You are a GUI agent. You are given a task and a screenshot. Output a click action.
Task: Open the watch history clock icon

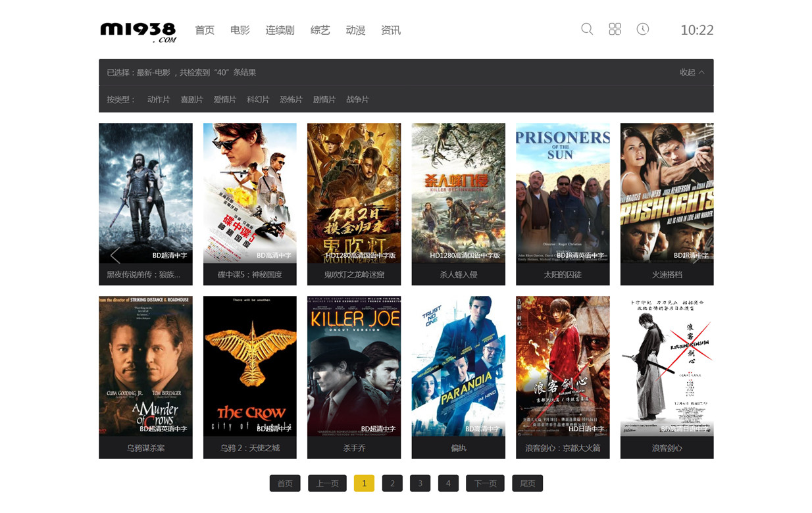pos(643,29)
